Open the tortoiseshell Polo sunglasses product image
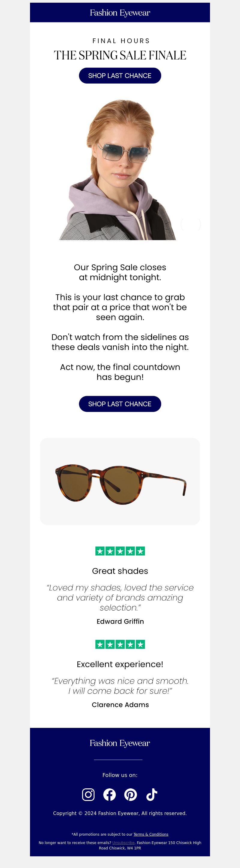The height and width of the screenshot is (868, 240). click(120, 481)
